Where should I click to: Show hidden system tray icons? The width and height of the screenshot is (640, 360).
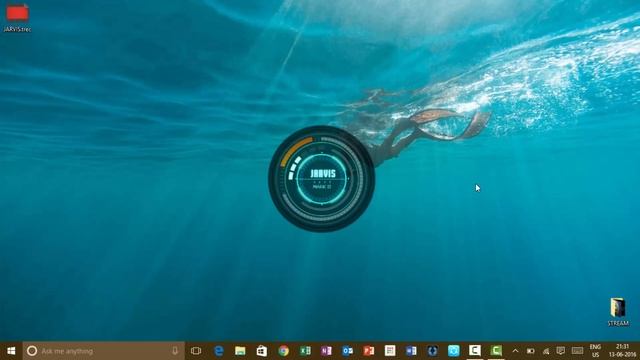coord(516,351)
